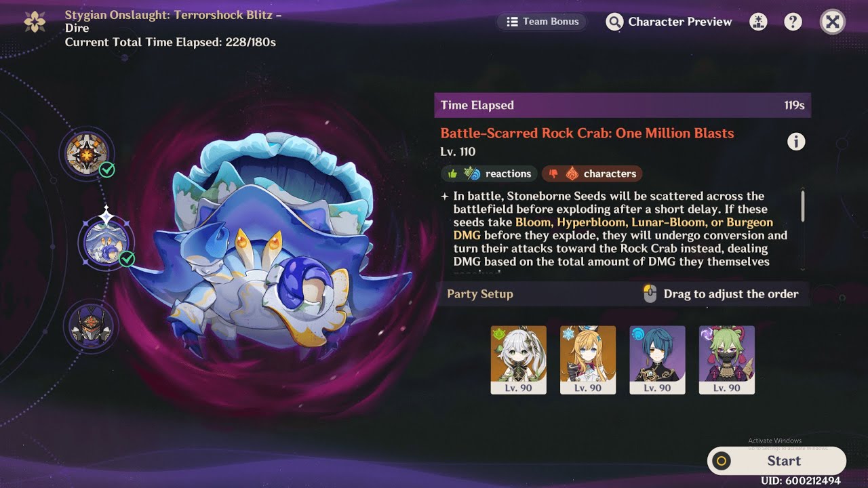Start the challenge with Start button

point(776,461)
